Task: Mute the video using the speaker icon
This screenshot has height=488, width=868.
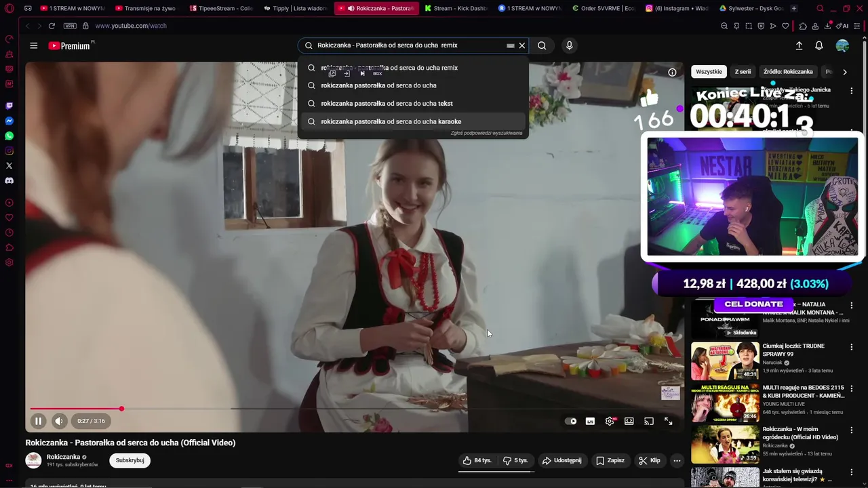Action: 59,421
